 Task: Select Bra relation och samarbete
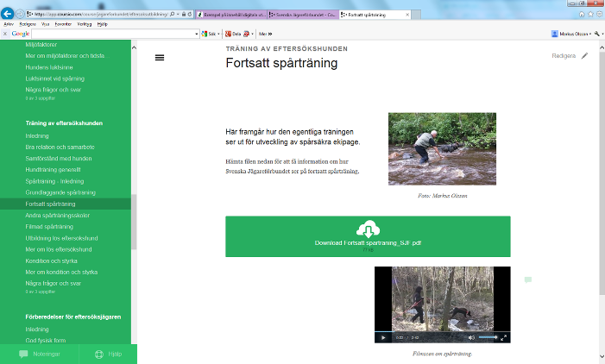pyautogui.click(x=60, y=147)
